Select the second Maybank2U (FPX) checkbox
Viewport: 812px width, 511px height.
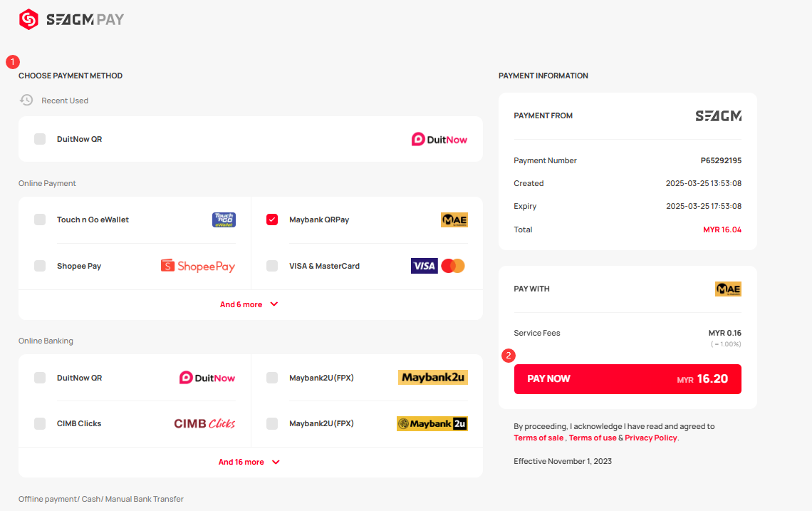pyautogui.click(x=272, y=423)
